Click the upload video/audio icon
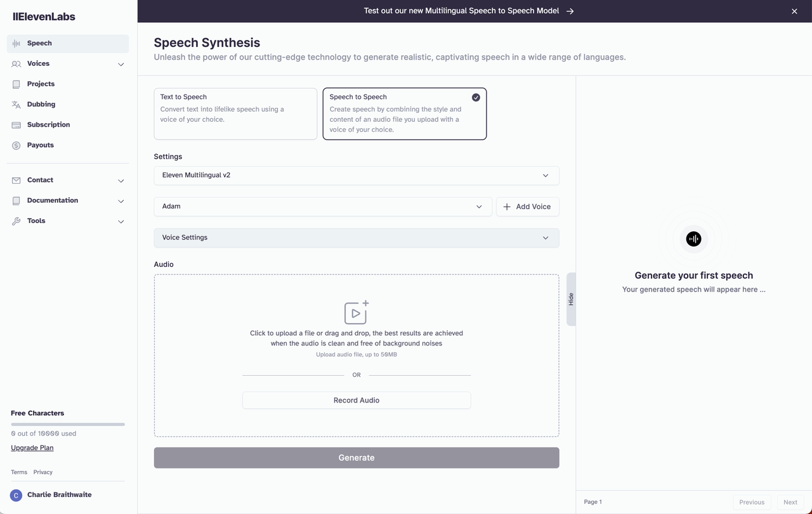Viewport: 812px width, 514px height. click(x=356, y=312)
